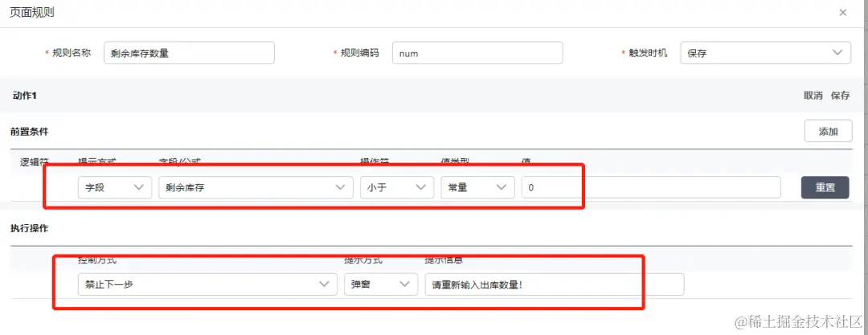The height and width of the screenshot is (335, 868).
Task: Click the 前置条件 section label
Action: point(30,131)
